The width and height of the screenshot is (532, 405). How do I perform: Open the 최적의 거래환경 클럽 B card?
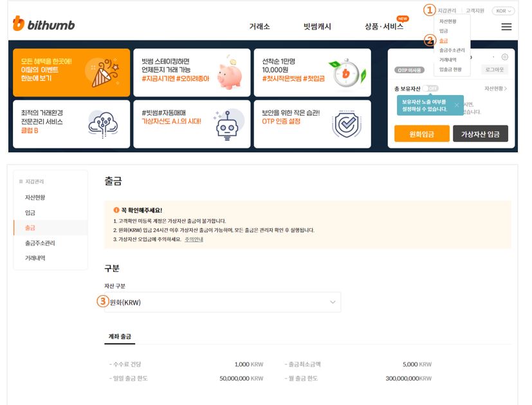pyautogui.click(x=71, y=124)
